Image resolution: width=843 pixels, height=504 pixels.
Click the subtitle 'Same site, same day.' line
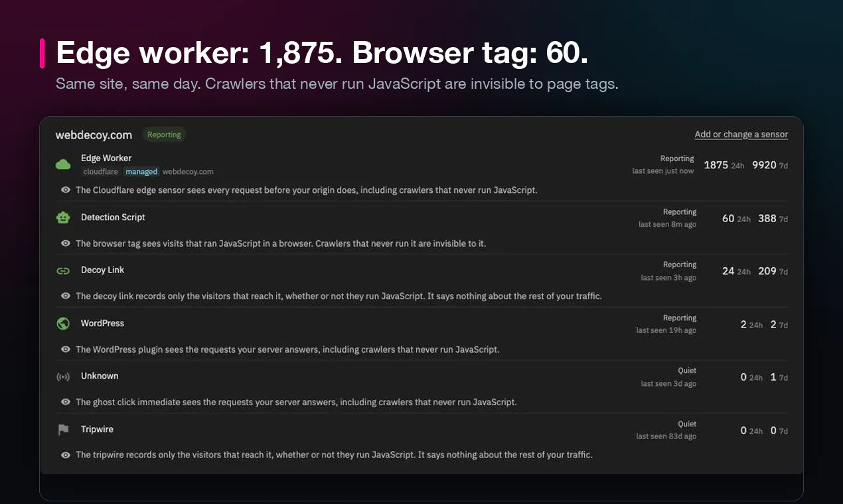coord(337,84)
